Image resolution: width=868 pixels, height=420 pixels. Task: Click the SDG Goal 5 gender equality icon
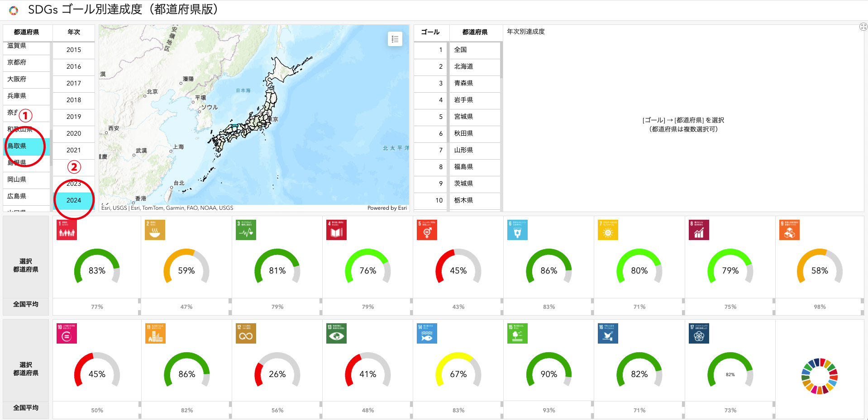(x=427, y=230)
